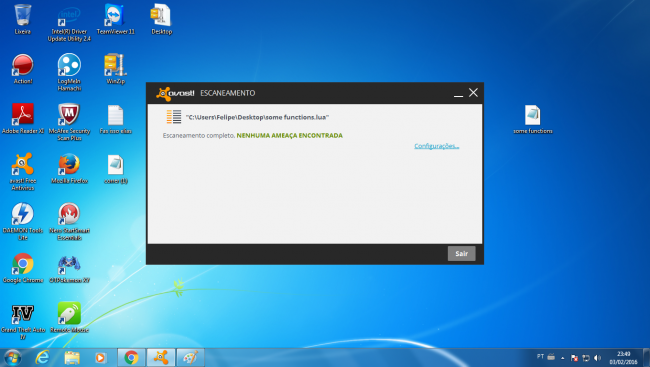This screenshot has height=367, width=650.
Task: Select McAfee Security Scan Plus shortcut
Action: [69, 122]
